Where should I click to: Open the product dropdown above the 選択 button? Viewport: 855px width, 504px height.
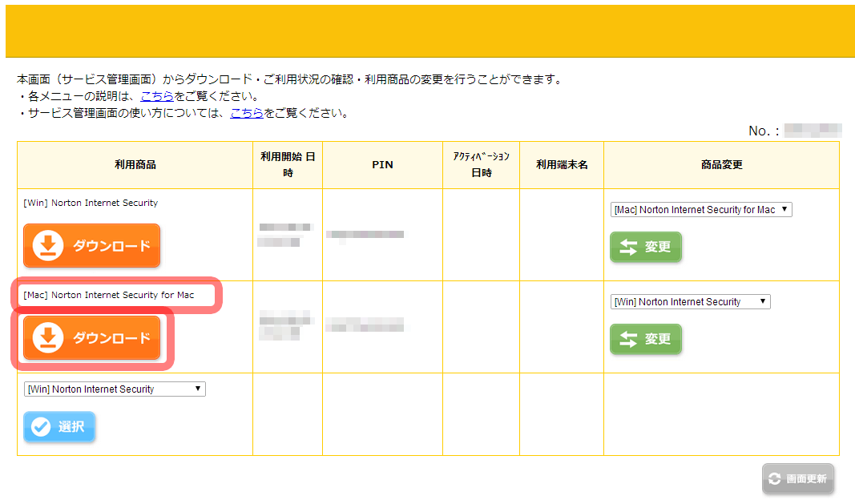[115, 389]
